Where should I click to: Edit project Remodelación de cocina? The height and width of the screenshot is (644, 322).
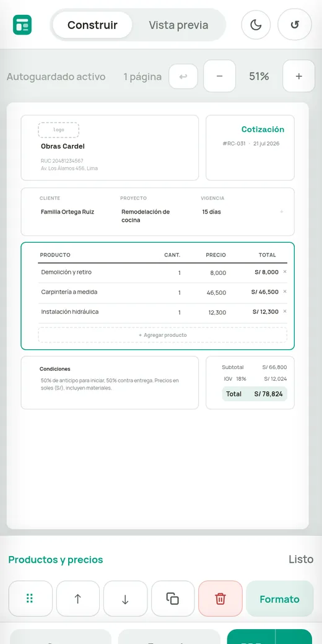(x=146, y=216)
